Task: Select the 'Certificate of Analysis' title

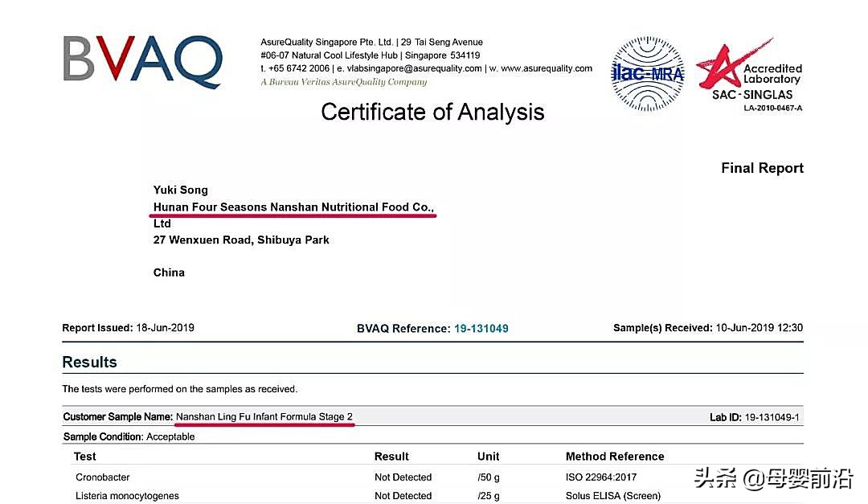Action: (432, 112)
